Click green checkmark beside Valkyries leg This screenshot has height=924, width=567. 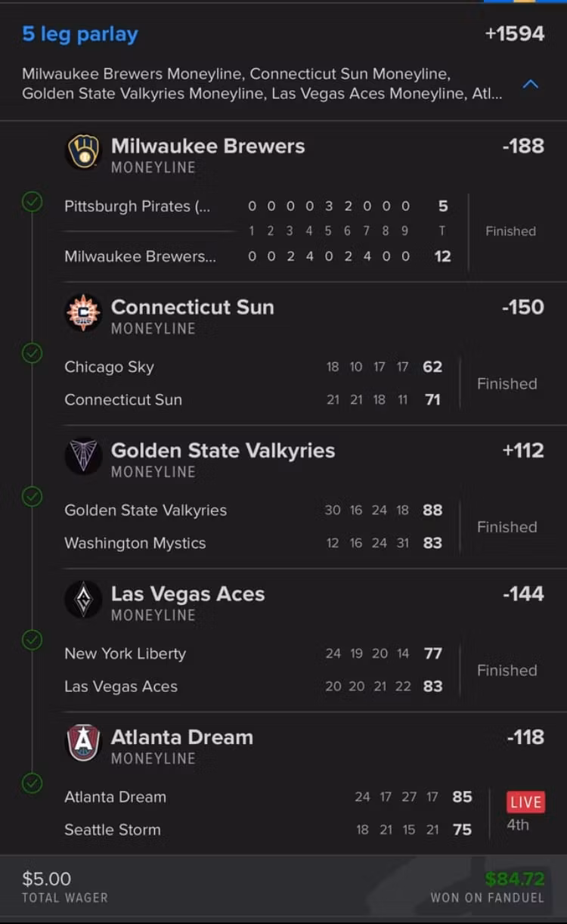click(32, 496)
